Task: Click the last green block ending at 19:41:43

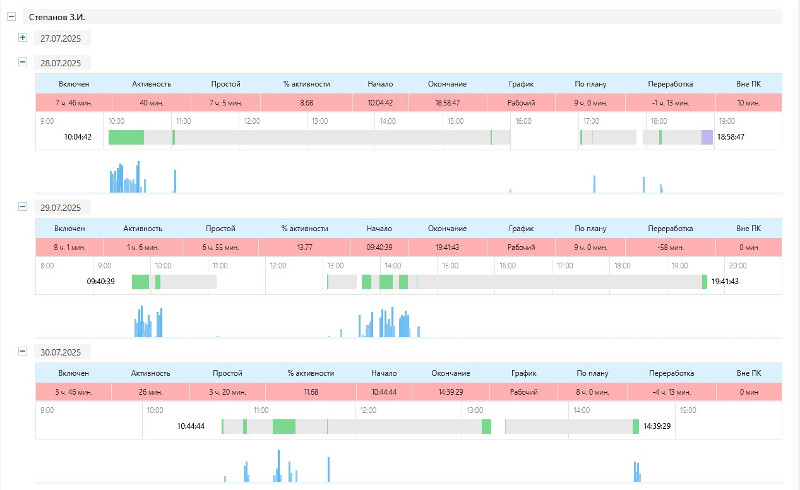Action: tap(704, 282)
